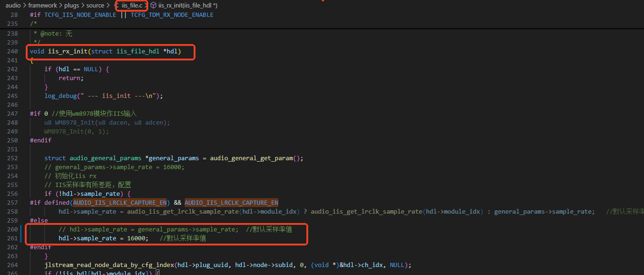Jump to sticky line 28 #if TCFG_IIS_NODE_ENABLE
Image resolution: width=644 pixels, height=275 pixels.
pyautogui.click(x=122, y=15)
